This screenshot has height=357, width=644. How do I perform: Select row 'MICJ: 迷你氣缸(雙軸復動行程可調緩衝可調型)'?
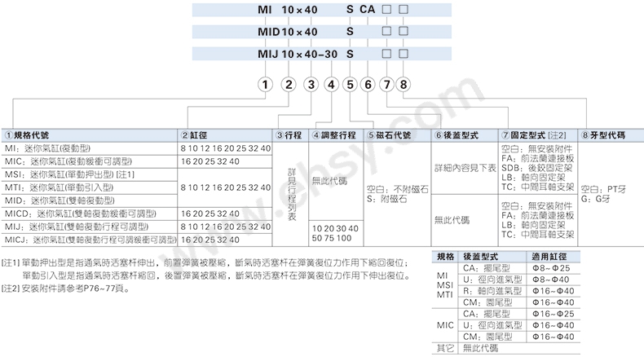90,240
